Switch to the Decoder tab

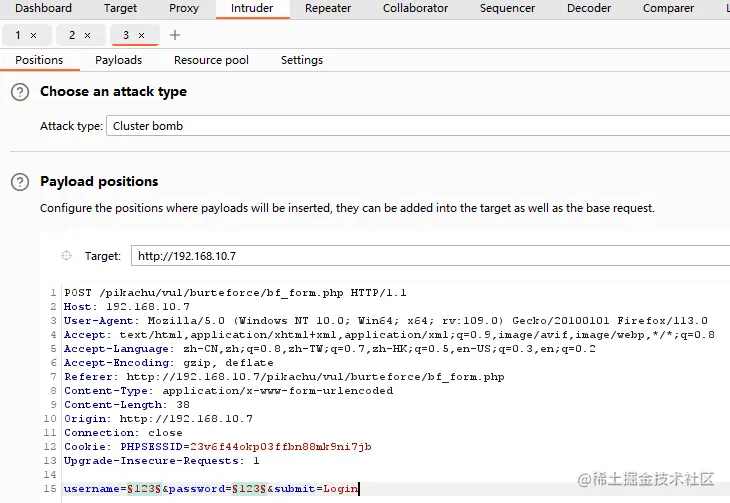[x=589, y=8]
